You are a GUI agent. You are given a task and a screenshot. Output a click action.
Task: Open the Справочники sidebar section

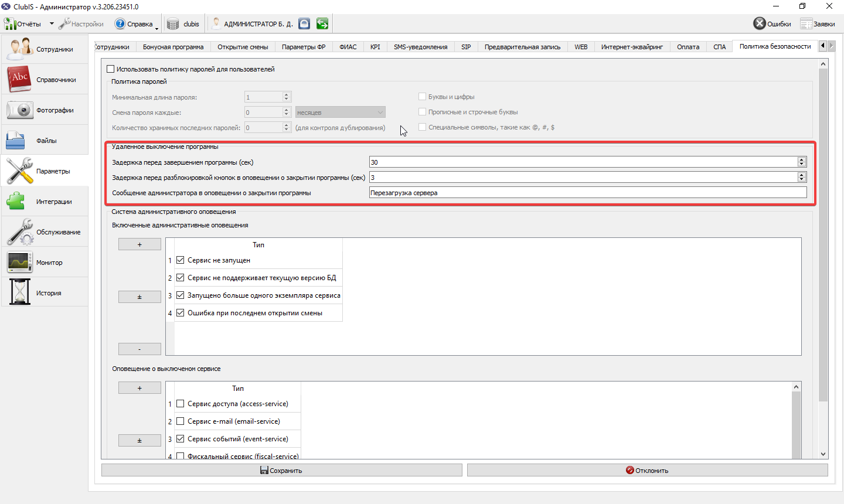pyautogui.click(x=45, y=79)
